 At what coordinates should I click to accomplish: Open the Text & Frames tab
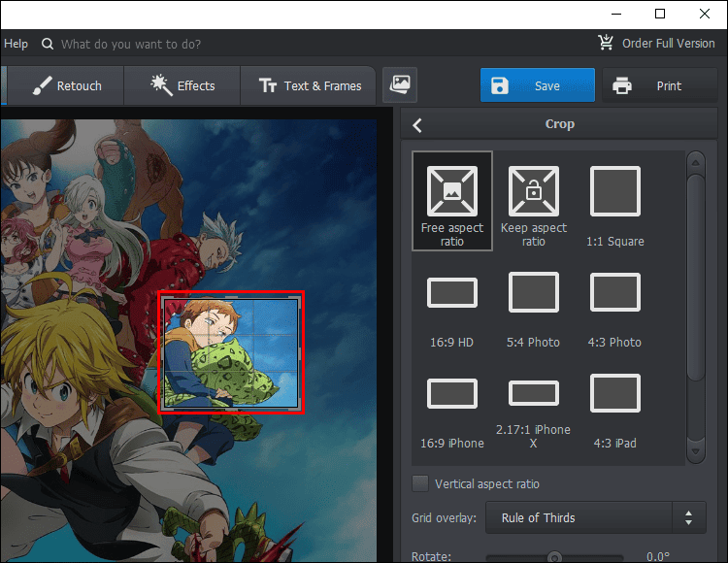click(310, 85)
